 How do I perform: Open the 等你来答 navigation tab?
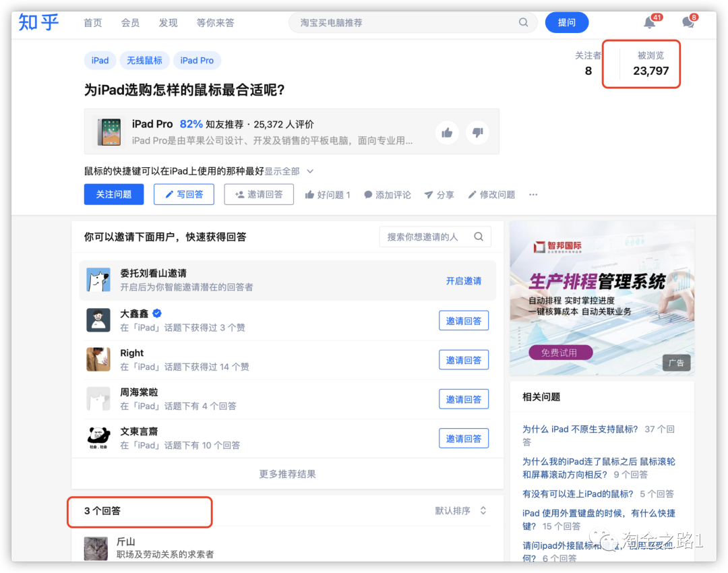[x=216, y=23]
